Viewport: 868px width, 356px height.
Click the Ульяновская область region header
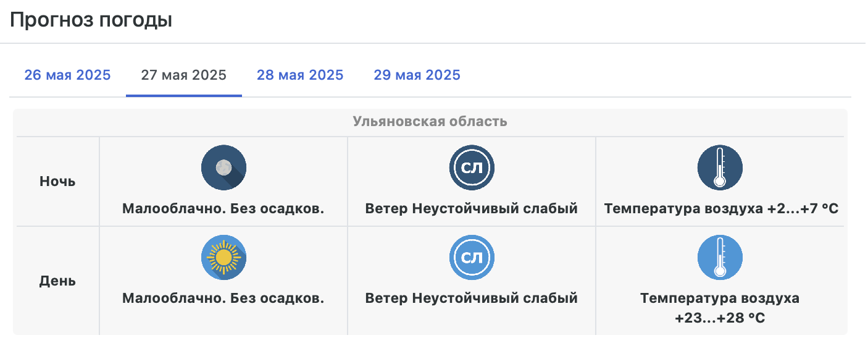tap(430, 121)
